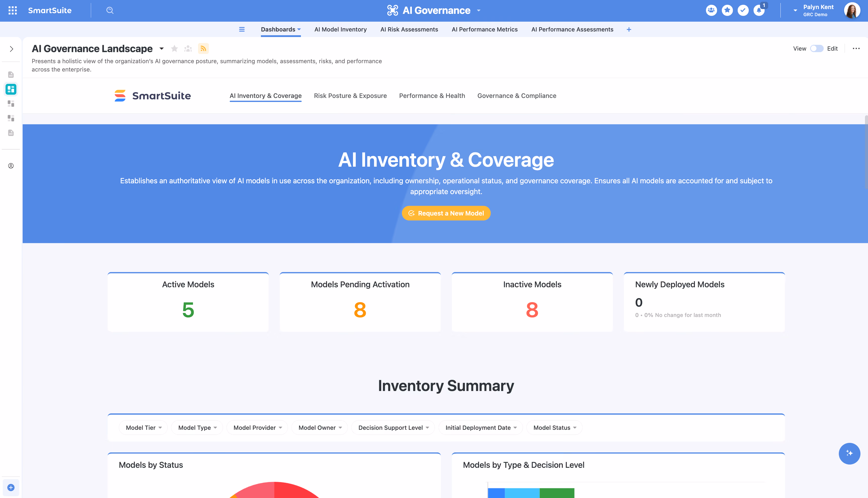Select Risk Posture & Exposure dashboard tab
The width and height of the screenshot is (868, 498).
(x=350, y=96)
